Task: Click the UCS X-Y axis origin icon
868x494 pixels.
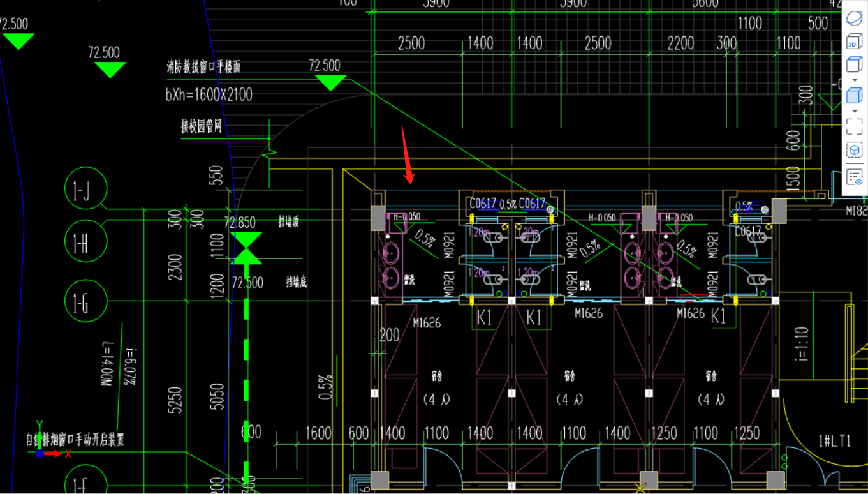Action: [x=40, y=454]
